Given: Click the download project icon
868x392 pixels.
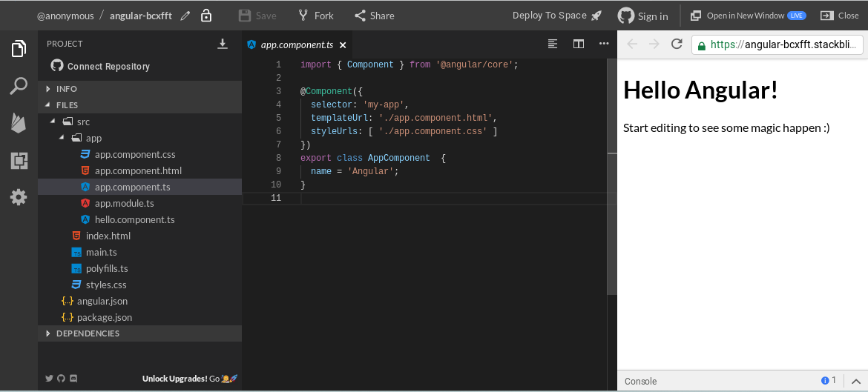Looking at the screenshot, I should click(223, 44).
